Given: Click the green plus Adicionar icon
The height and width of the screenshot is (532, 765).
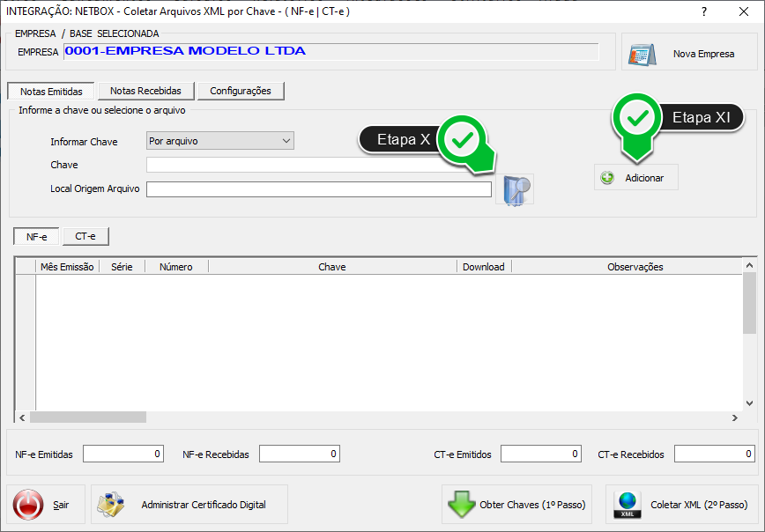Looking at the screenshot, I should click(607, 178).
